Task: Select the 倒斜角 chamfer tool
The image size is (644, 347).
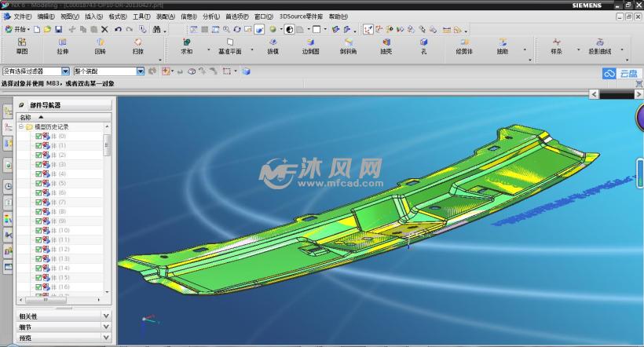Action: coord(348,46)
